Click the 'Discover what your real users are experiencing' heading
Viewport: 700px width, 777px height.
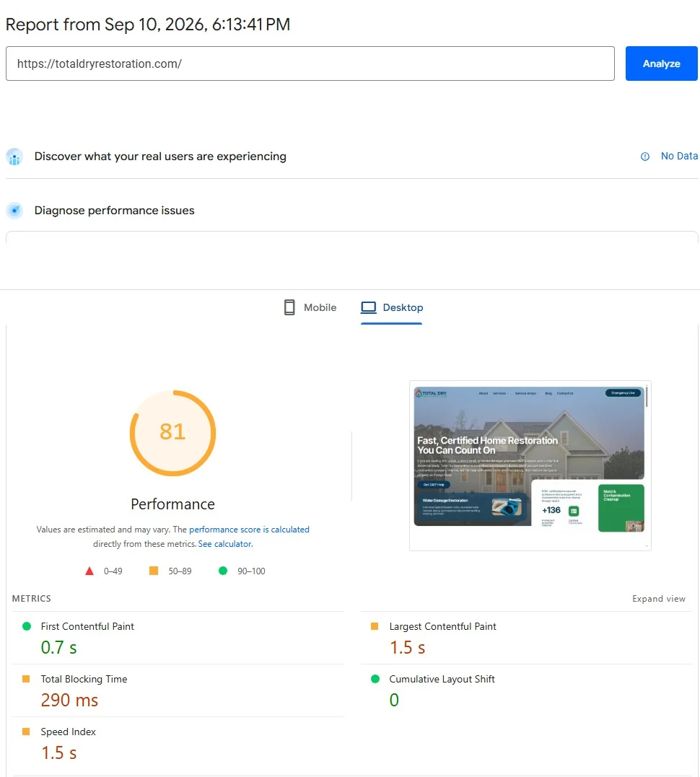(160, 156)
